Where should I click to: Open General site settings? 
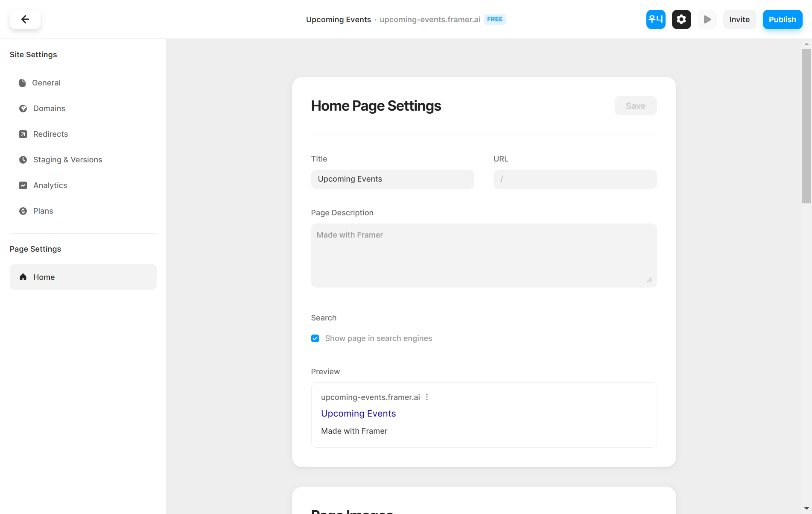[83, 83]
